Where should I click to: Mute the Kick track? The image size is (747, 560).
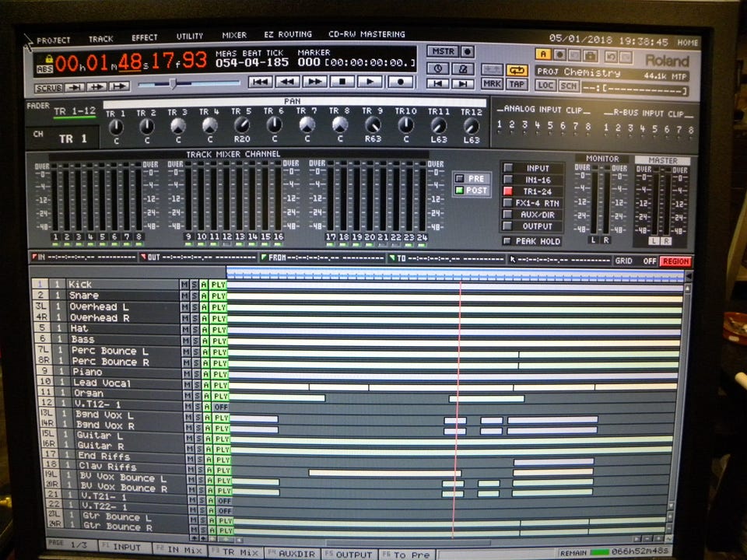tap(184, 285)
